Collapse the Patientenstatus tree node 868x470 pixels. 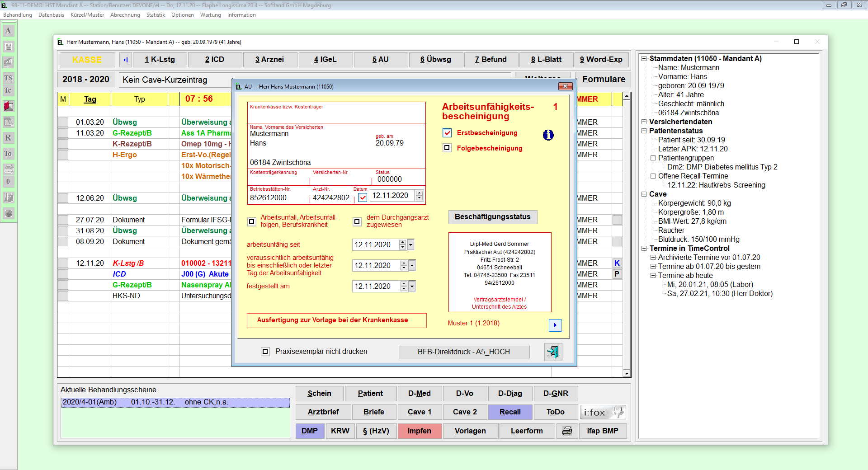click(x=644, y=131)
